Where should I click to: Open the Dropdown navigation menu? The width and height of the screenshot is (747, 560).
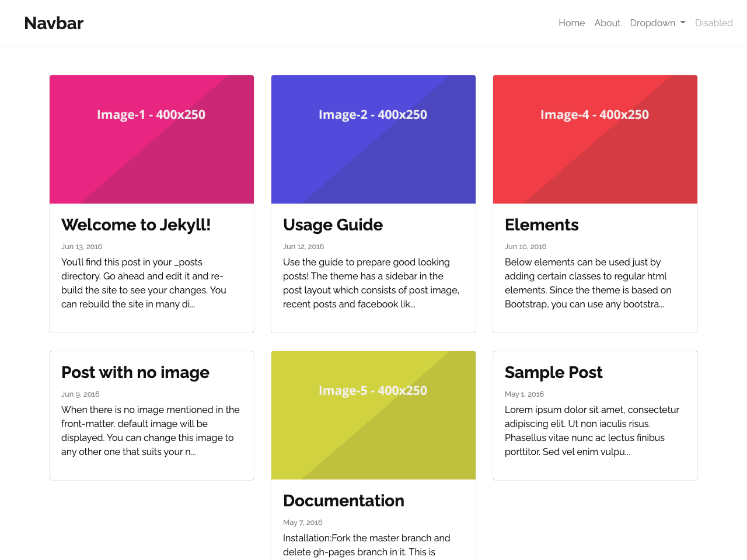[x=652, y=23]
